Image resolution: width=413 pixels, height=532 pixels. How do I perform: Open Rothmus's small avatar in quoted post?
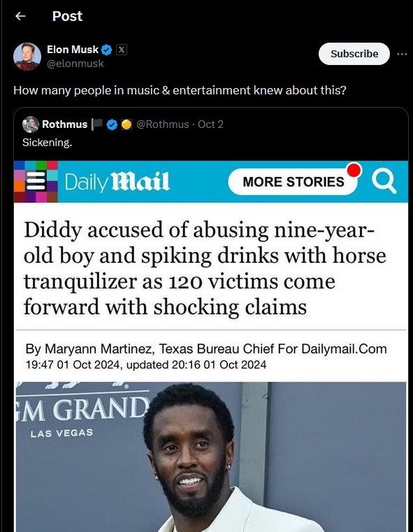tap(31, 124)
